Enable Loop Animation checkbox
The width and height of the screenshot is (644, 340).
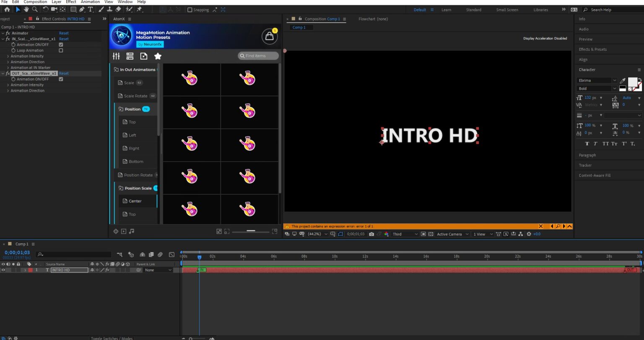(61, 50)
